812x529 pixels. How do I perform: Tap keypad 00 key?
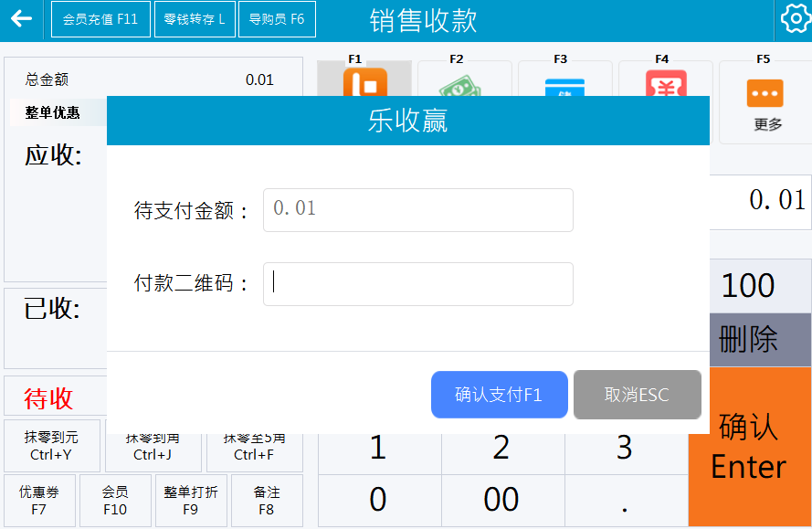tap(502, 500)
